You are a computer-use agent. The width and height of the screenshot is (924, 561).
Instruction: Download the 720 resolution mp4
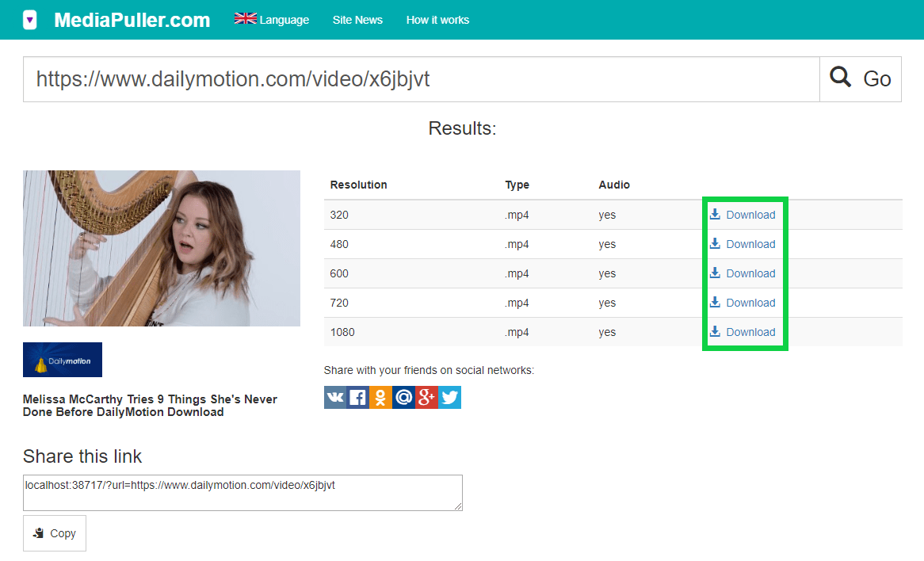743,303
